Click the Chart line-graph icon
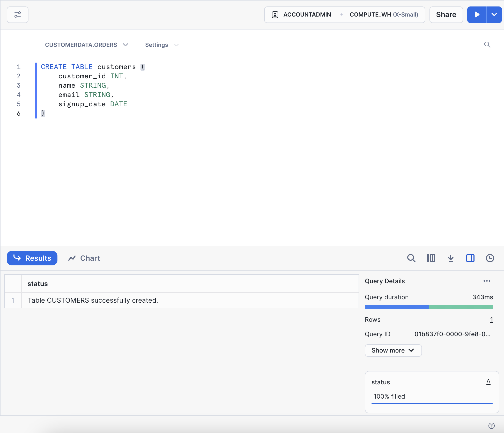This screenshot has height=433, width=504. coord(72,258)
